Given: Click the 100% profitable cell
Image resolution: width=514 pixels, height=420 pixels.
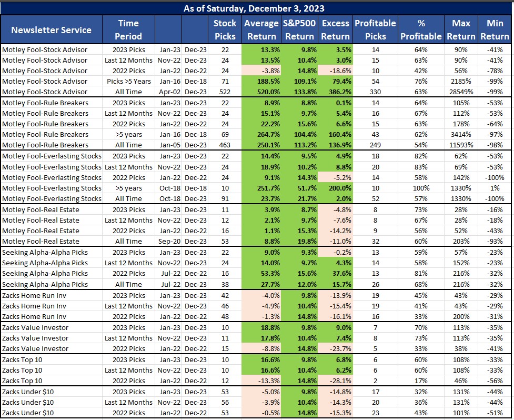Looking at the screenshot, I should click(x=421, y=188).
